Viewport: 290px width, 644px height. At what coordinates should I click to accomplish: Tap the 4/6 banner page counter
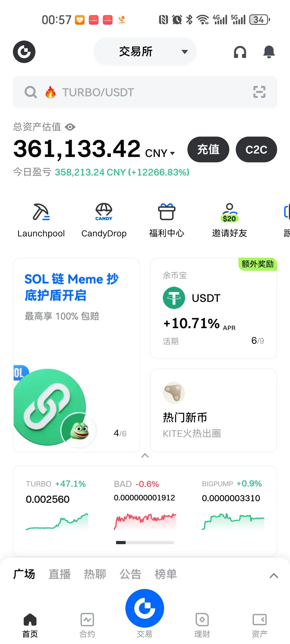click(120, 433)
